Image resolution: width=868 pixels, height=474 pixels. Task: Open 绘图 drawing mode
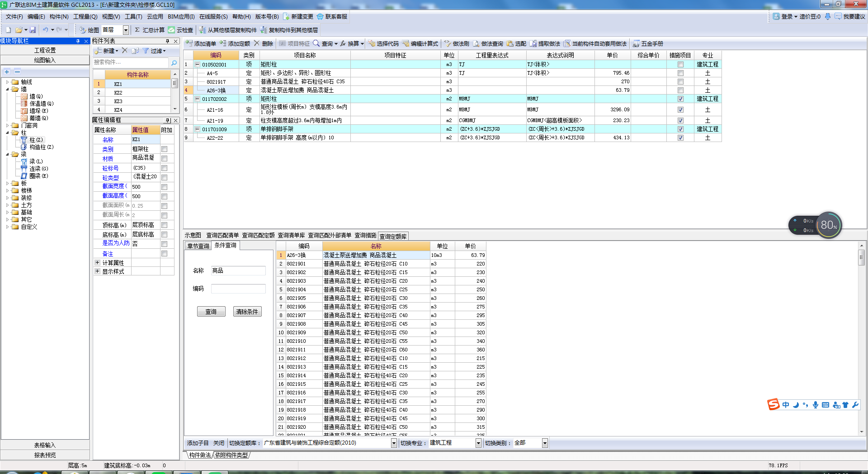[x=89, y=30]
